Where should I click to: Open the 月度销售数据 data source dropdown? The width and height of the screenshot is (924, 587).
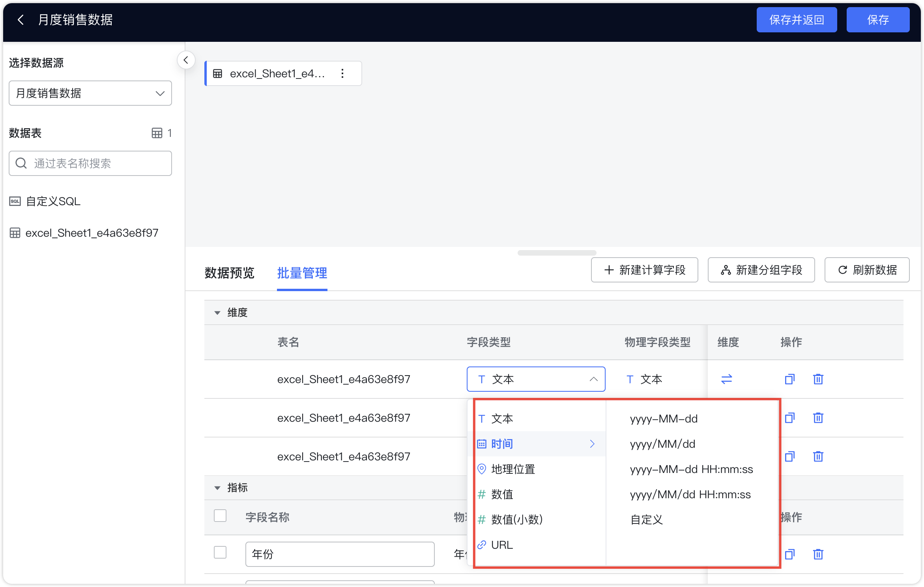(x=90, y=93)
